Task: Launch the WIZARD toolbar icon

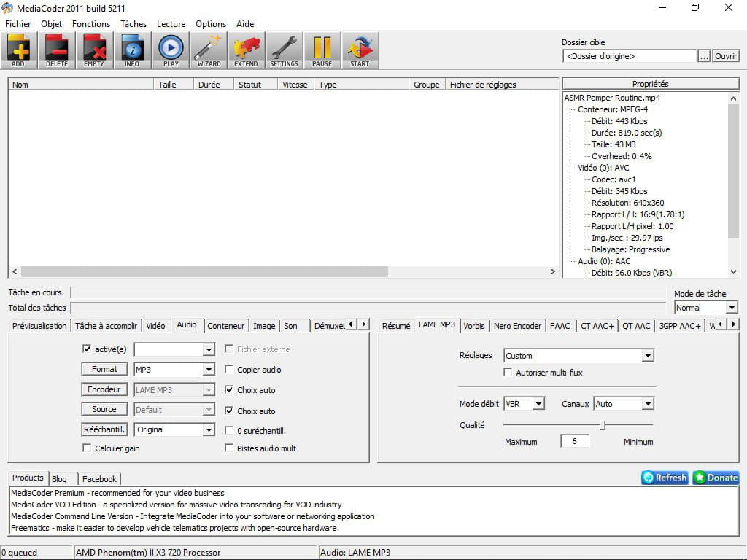Action: coord(209,50)
